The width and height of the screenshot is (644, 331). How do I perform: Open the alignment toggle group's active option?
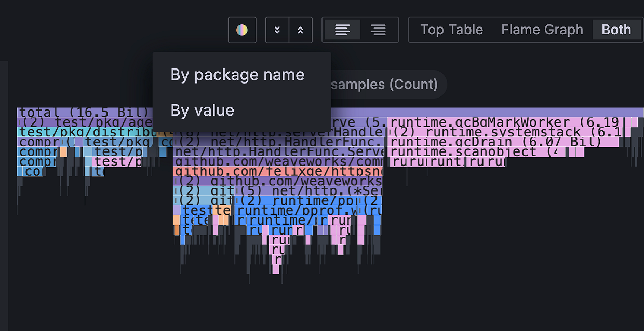tap(343, 30)
